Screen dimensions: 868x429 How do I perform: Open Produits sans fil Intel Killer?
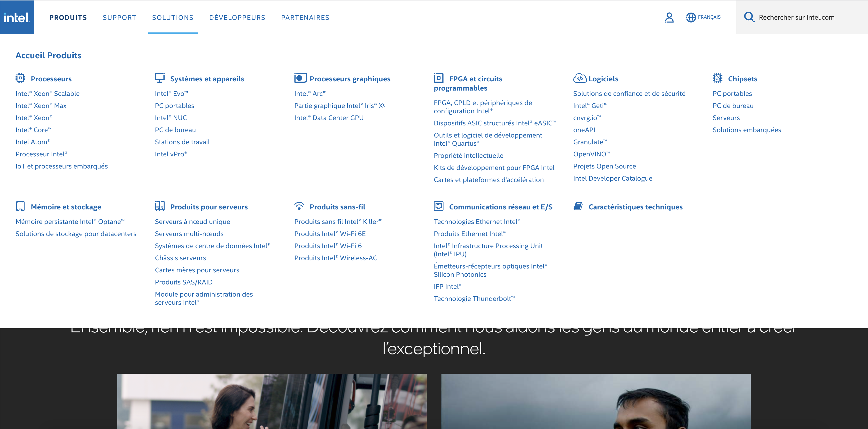338,222
